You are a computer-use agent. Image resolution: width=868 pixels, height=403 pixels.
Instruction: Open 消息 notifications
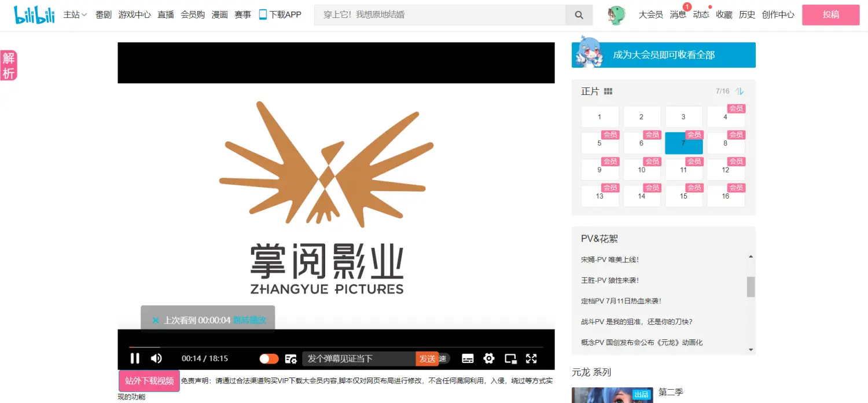pos(678,14)
